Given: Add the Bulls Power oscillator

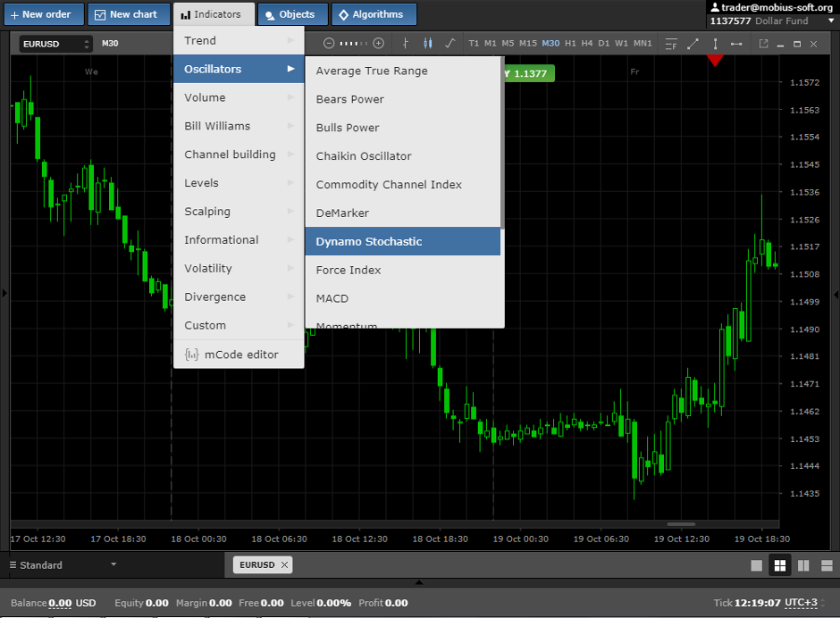Looking at the screenshot, I should [x=403, y=128].
